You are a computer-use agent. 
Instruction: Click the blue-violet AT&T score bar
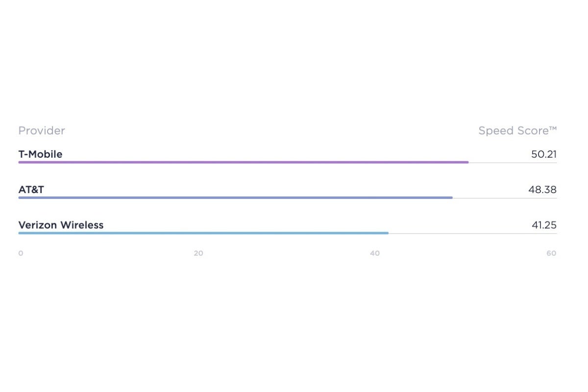coord(235,197)
